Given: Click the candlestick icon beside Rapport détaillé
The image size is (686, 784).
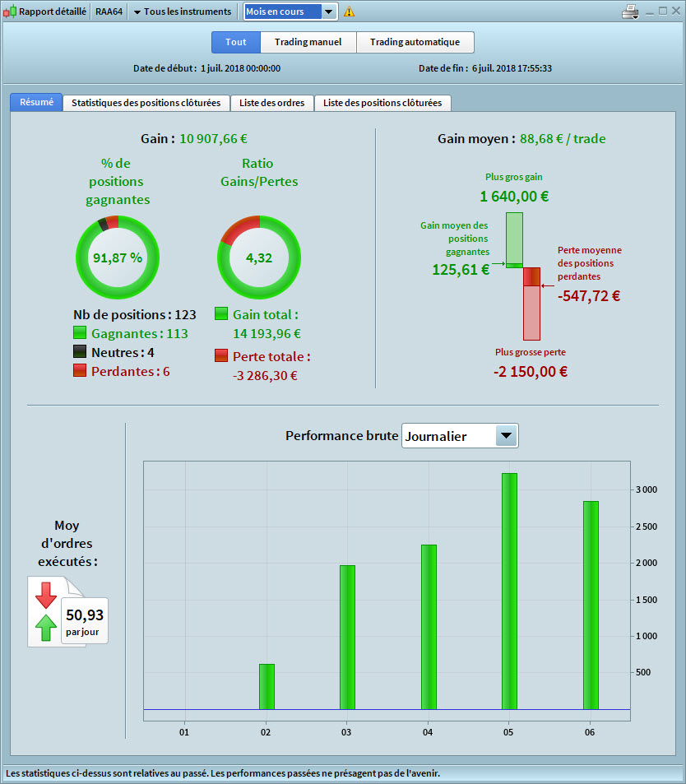Looking at the screenshot, I should [11, 12].
